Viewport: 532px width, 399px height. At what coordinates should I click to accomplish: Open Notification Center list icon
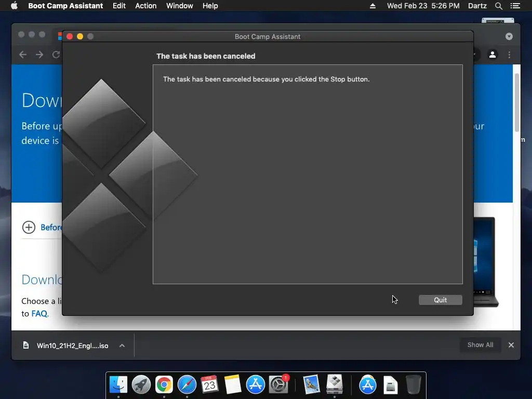point(515,6)
